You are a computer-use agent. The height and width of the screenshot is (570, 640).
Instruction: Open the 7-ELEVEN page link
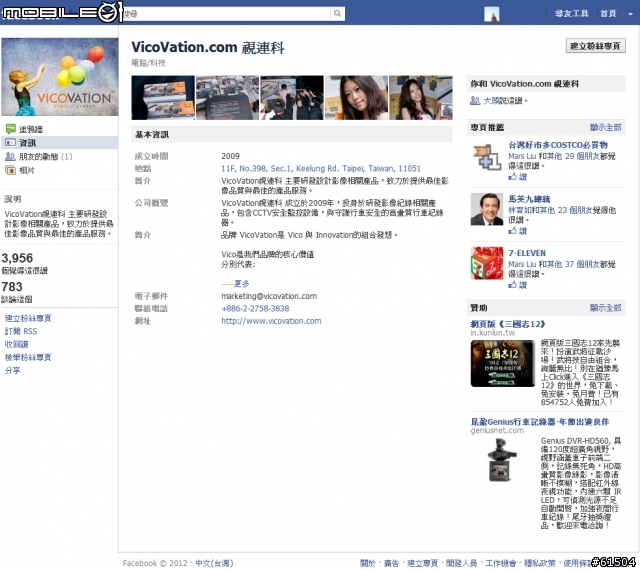(x=527, y=253)
